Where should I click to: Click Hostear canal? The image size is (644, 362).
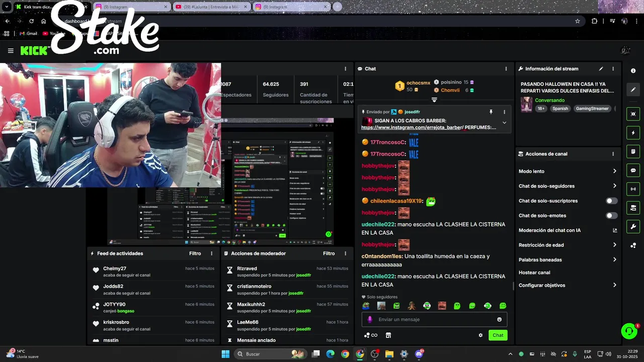tap(534, 273)
